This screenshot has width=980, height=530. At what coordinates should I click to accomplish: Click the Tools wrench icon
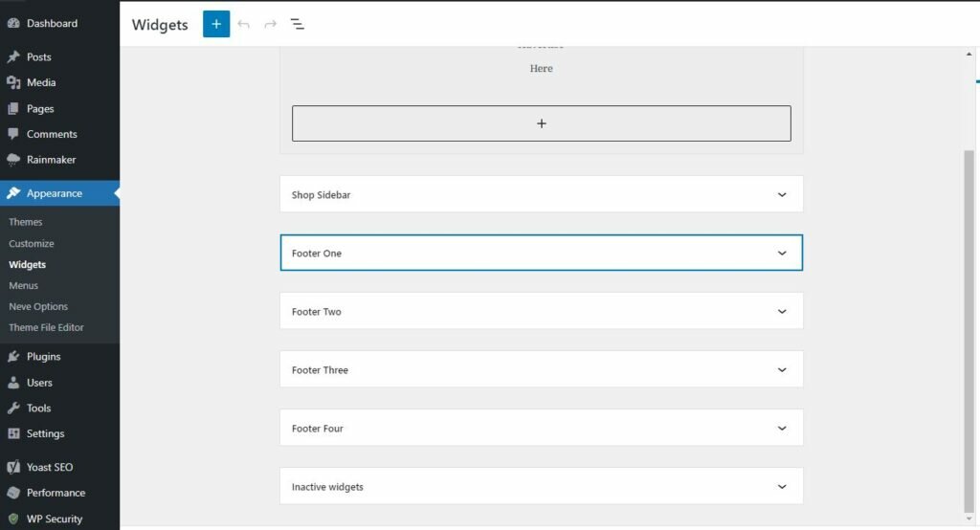tap(13, 409)
